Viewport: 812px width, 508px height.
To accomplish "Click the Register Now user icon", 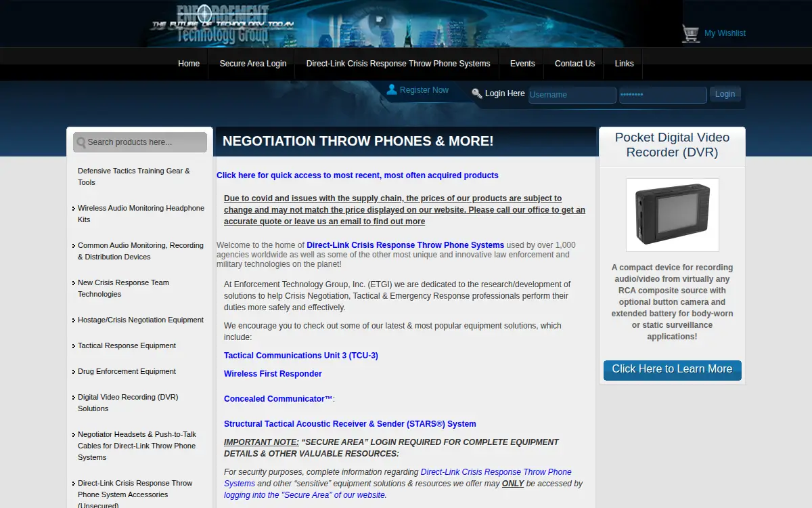I will 392,89.
